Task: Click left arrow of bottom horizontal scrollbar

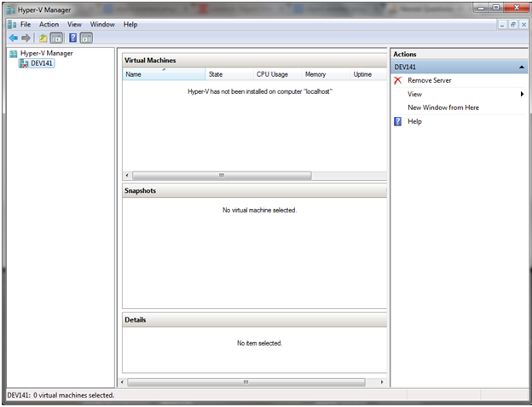Action: pyautogui.click(x=122, y=382)
